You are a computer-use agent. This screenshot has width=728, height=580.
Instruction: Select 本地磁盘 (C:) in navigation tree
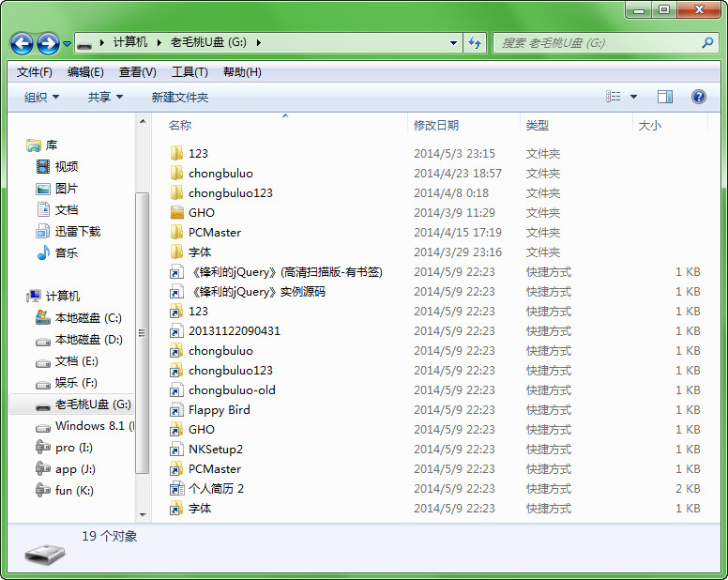88,318
